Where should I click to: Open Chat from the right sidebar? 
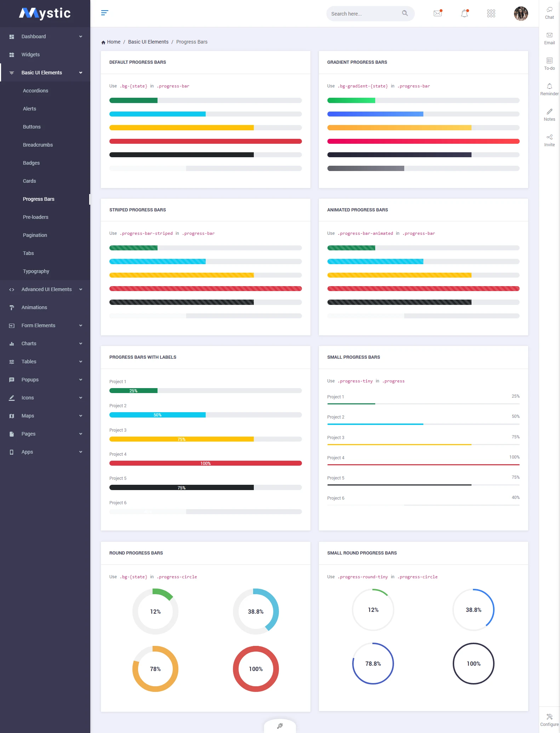tap(549, 13)
